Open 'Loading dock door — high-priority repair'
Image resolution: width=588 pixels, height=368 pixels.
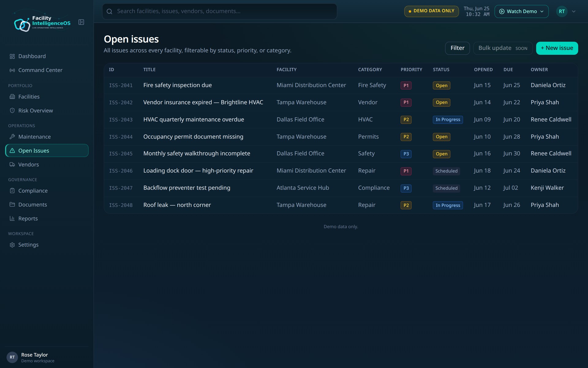(198, 171)
